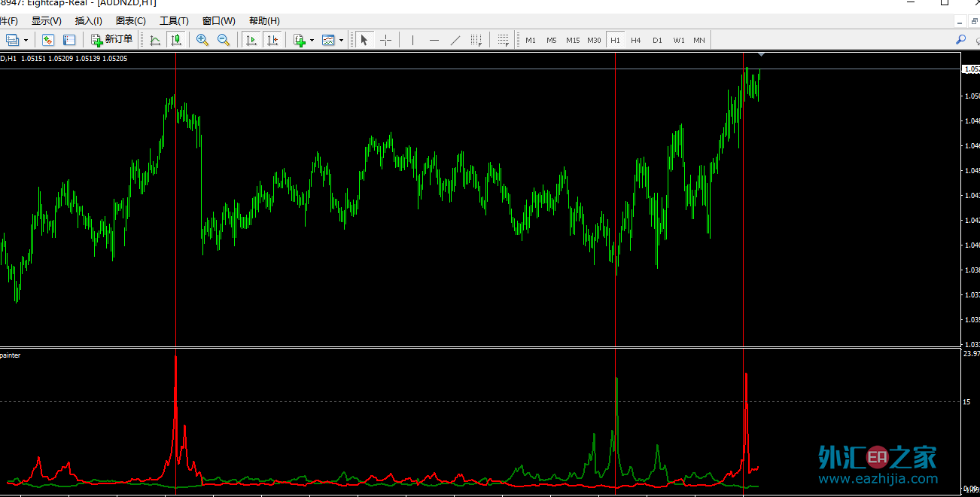Click the indicator level 15 label
This screenshot has width=980, height=497.
(x=966, y=402)
